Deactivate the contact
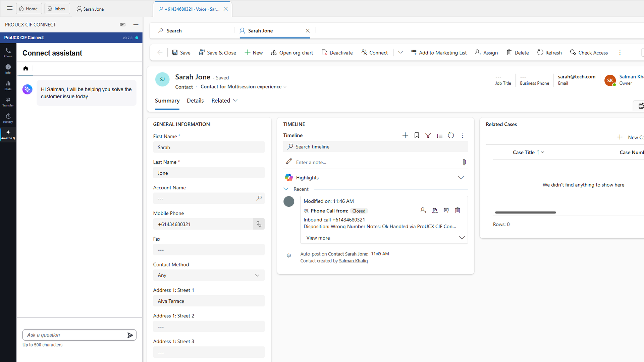Viewport: 644px width, 362px height. point(337,53)
